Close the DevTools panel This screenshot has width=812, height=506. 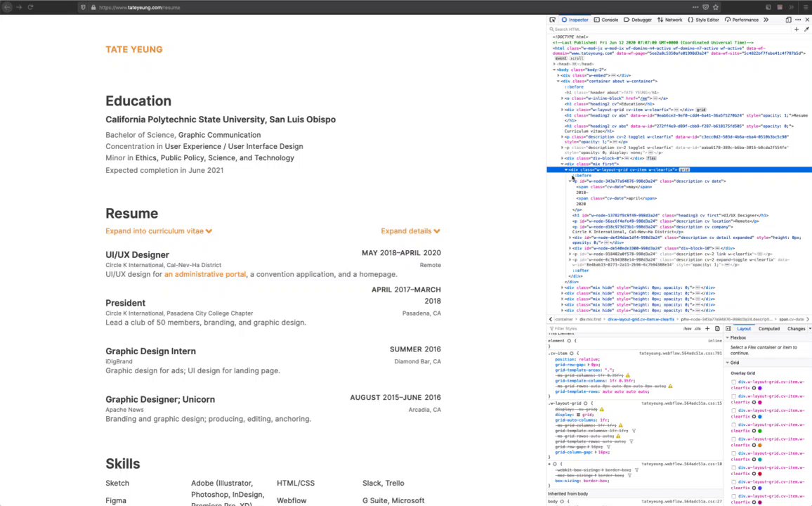click(807, 20)
